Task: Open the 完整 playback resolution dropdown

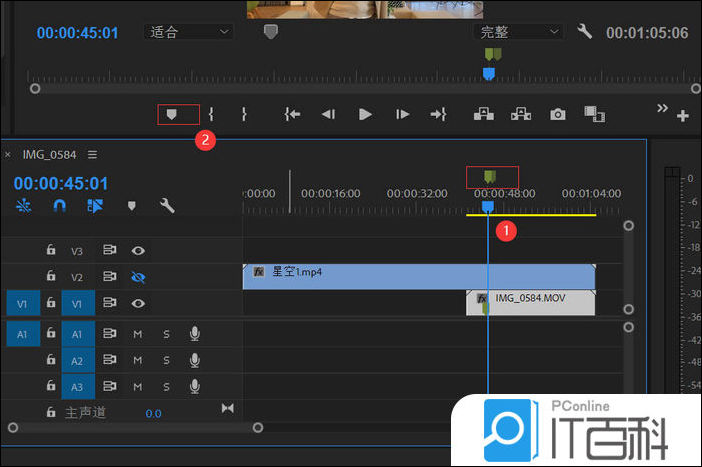Action: (x=518, y=32)
